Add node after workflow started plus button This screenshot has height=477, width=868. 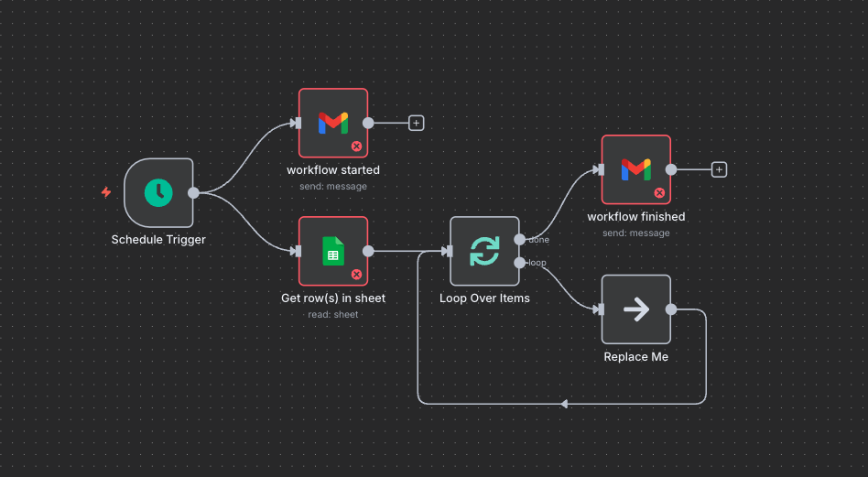(x=417, y=123)
